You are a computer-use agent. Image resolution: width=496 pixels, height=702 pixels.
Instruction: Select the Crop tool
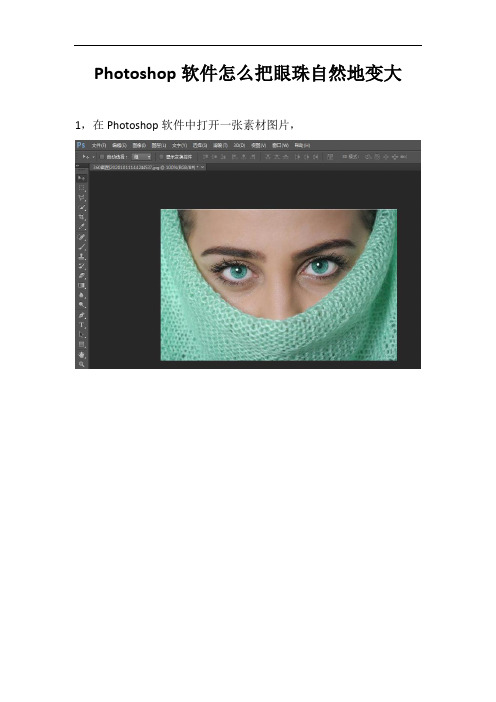[x=81, y=217]
